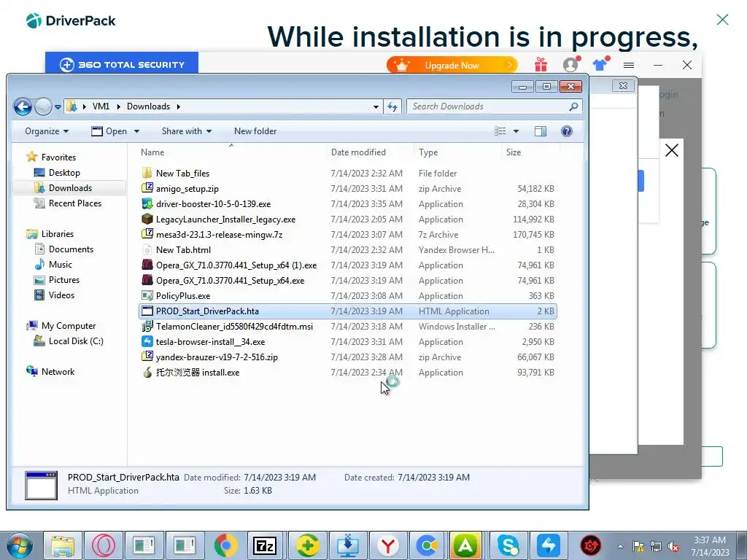Open the Share with menu
This screenshot has height=560, width=747.
tap(187, 131)
